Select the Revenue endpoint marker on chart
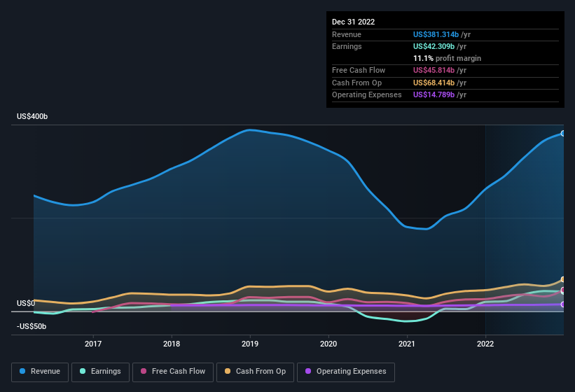This screenshot has width=575, height=392. point(562,134)
